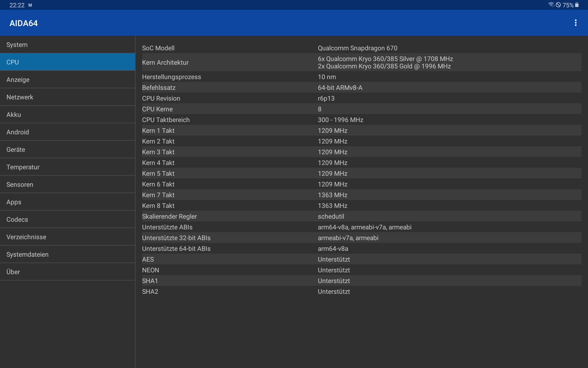Tap the Herstellungsprozess label
The height and width of the screenshot is (368, 588).
click(x=171, y=77)
